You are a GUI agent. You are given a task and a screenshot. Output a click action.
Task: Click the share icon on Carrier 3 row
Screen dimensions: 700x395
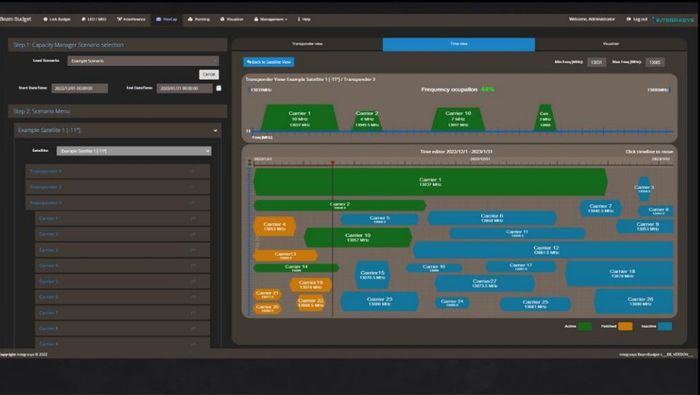point(193,250)
